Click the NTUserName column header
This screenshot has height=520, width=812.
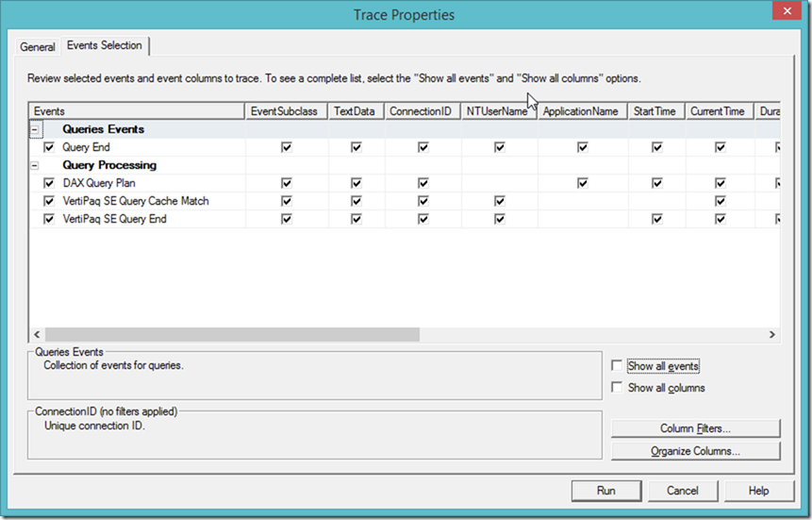pos(499,111)
